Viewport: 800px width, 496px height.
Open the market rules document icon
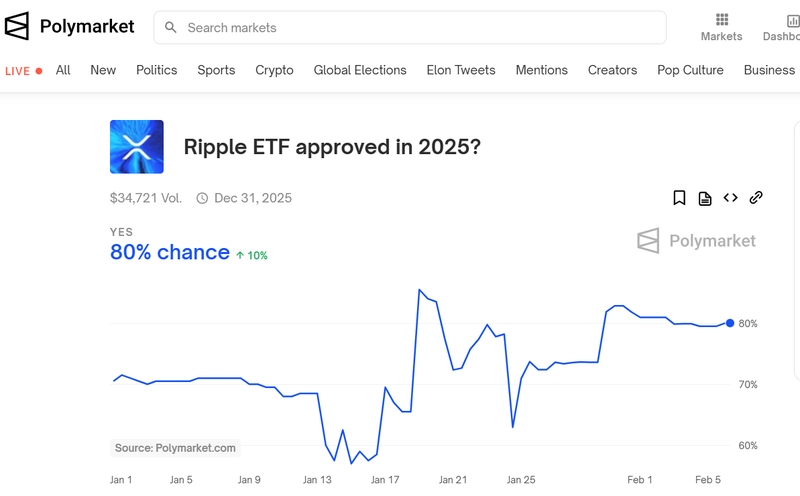pyautogui.click(x=705, y=198)
